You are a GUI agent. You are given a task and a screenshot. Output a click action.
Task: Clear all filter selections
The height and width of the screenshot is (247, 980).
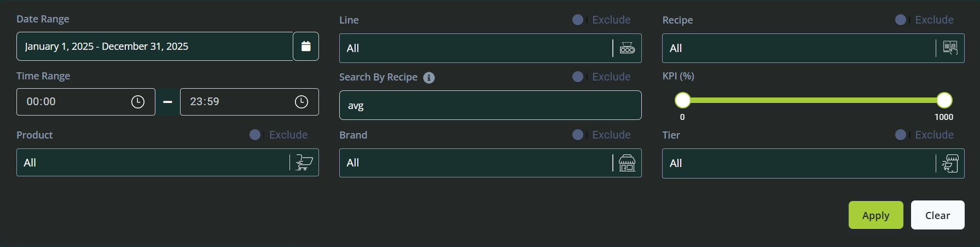(x=937, y=215)
